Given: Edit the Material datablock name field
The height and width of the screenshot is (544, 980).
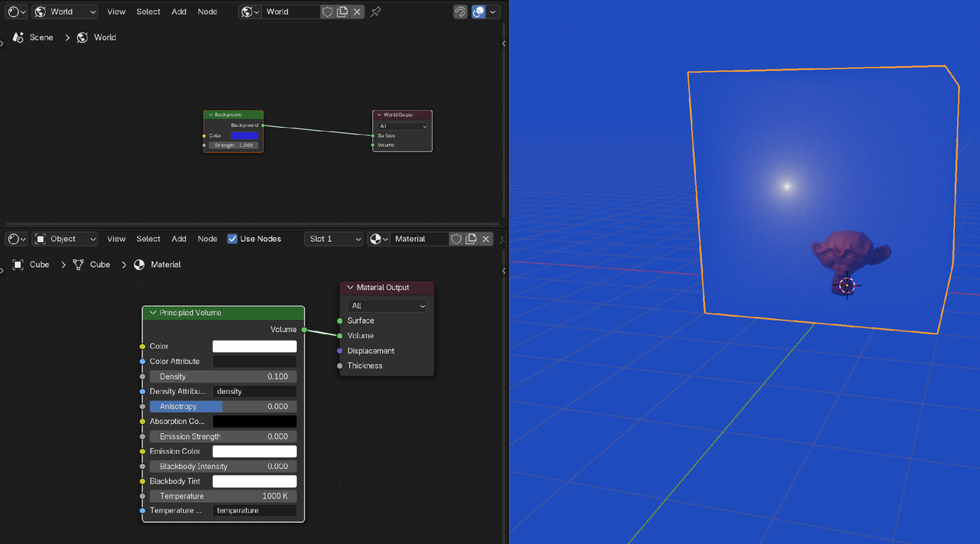Looking at the screenshot, I should click(420, 239).
